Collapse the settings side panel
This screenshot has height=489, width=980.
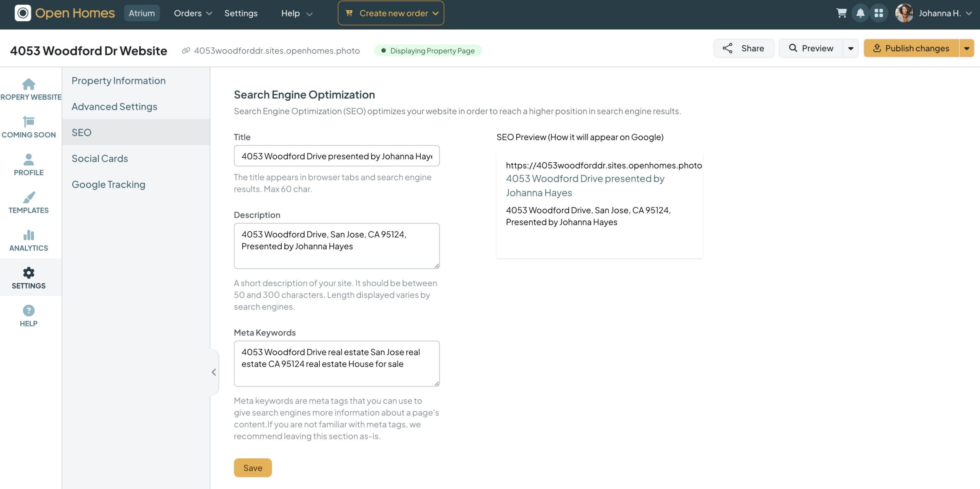coord(214,372)
